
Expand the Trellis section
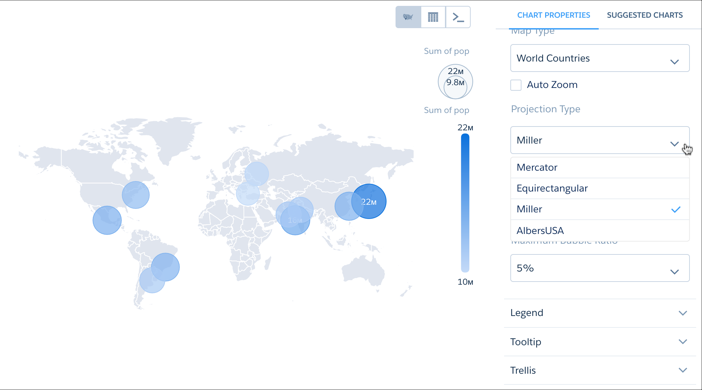[599, 370]
